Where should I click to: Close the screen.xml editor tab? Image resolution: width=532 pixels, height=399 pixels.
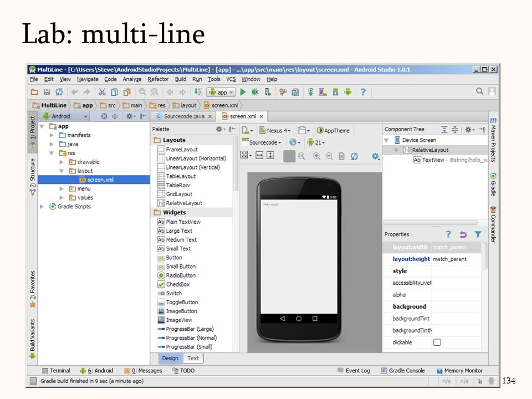click(261, 116)
